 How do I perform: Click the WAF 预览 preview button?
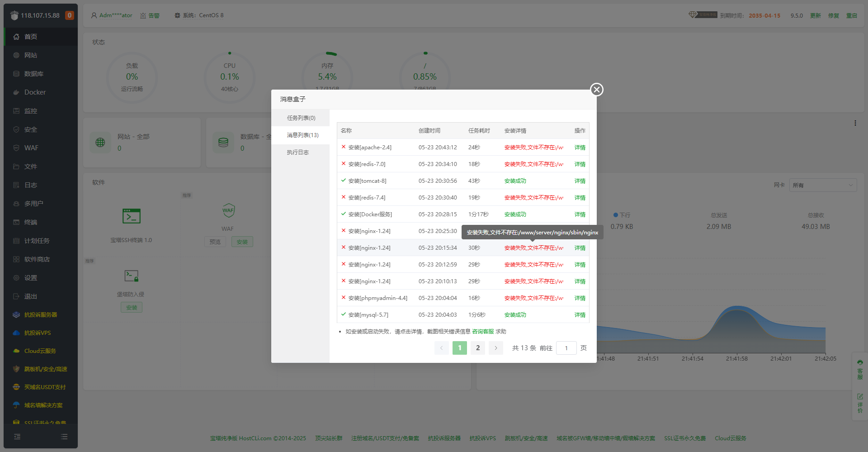click(x=215, y=242)
